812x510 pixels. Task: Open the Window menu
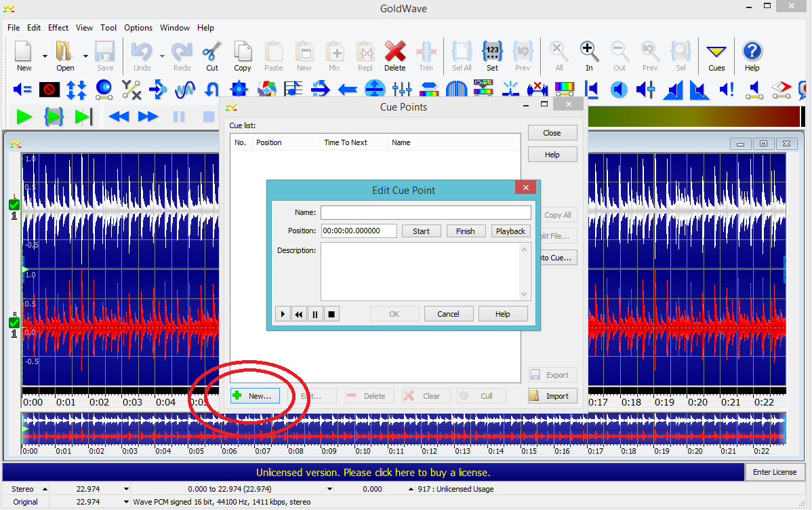click(x=174, y=28)
